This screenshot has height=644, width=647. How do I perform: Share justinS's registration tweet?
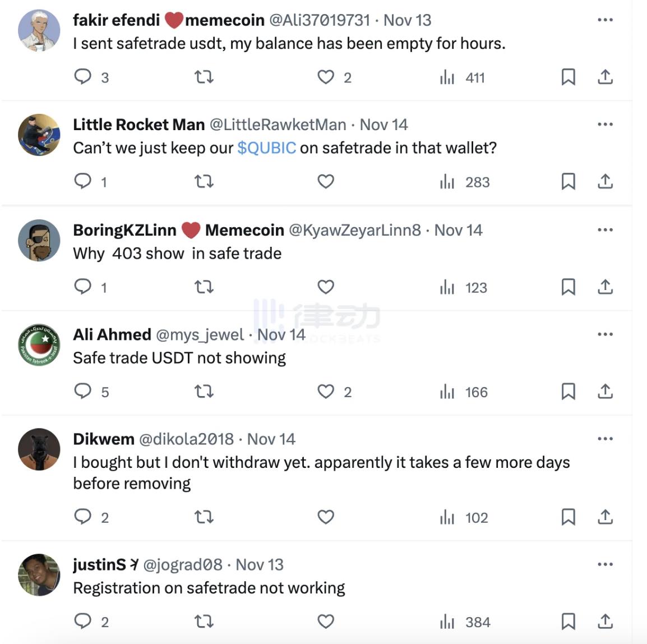605,621
